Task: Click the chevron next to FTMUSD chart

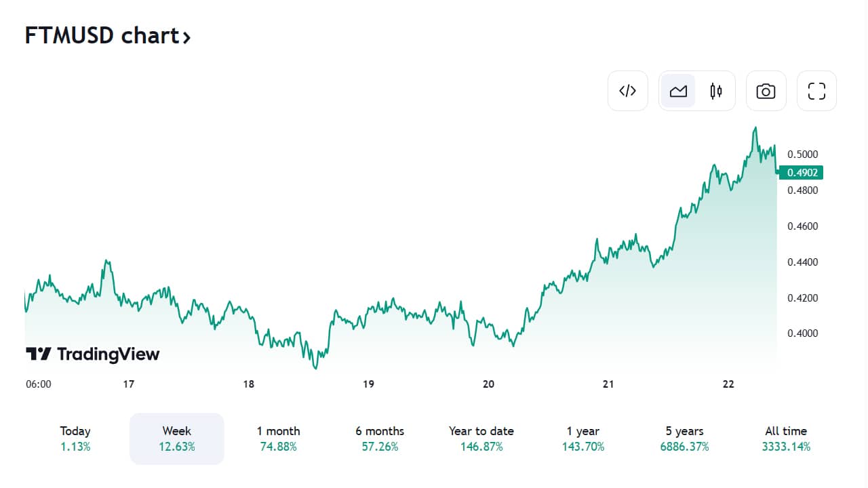Action: (186, 37)
